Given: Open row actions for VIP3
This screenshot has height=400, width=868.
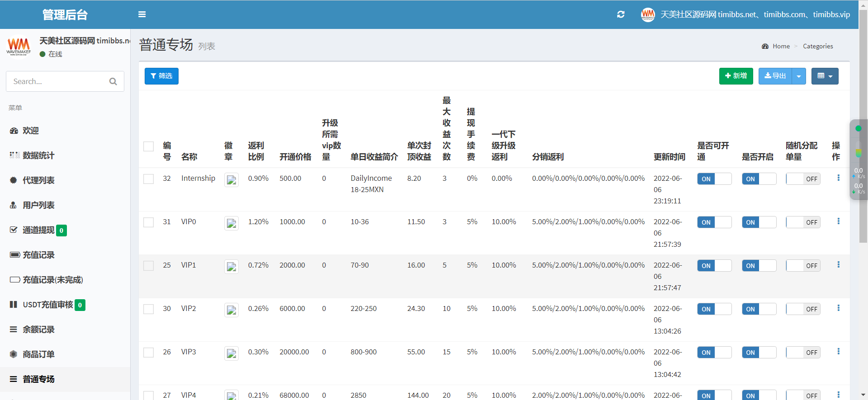Looking at the screenshot, I should [x=838, y=351].
